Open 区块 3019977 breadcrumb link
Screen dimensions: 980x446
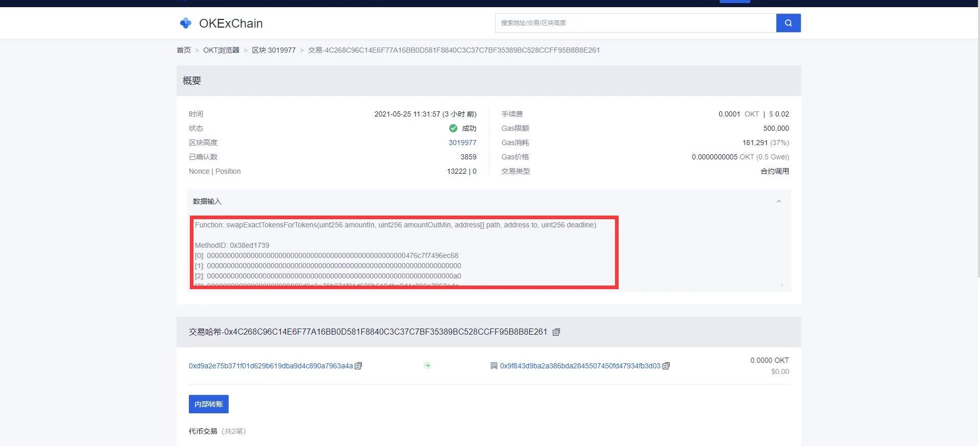tap(274, 50)
